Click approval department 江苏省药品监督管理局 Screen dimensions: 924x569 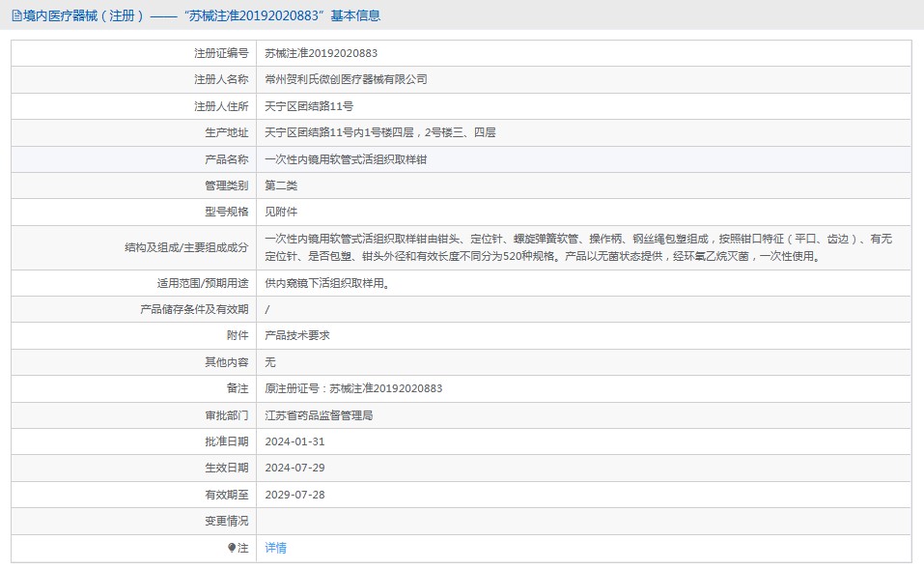pyautogui.click(x=319, y=414)
